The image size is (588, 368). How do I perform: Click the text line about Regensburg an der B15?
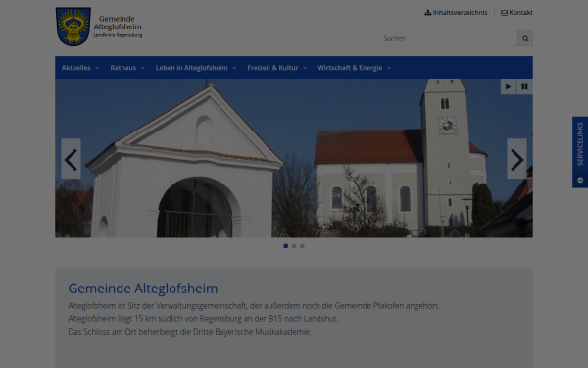pyautogui.click(x=203, y=318)
